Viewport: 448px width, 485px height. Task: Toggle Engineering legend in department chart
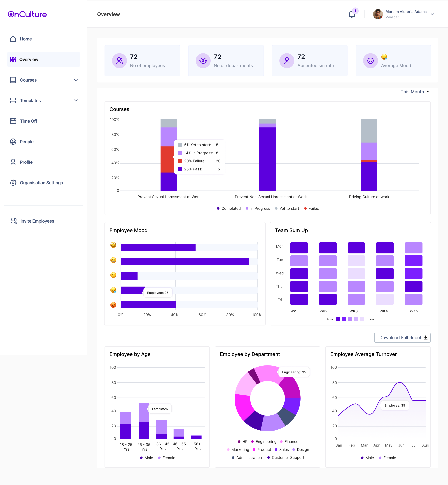[264, 442]
